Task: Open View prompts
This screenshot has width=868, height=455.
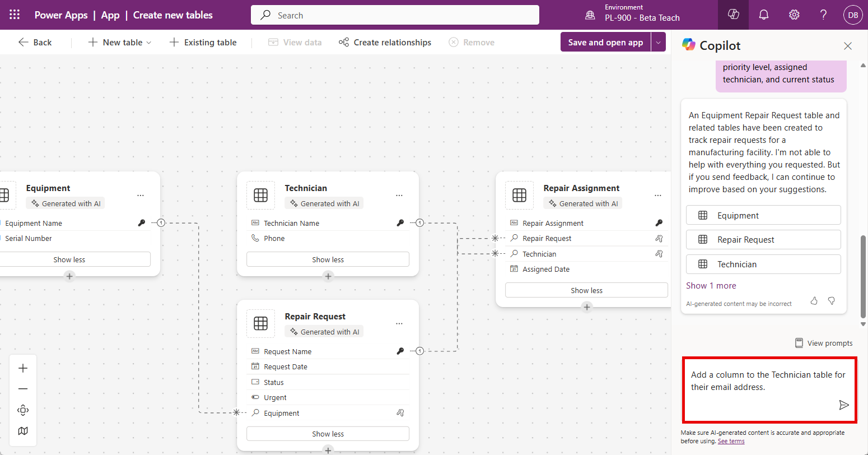Action: tap(824, 343)
